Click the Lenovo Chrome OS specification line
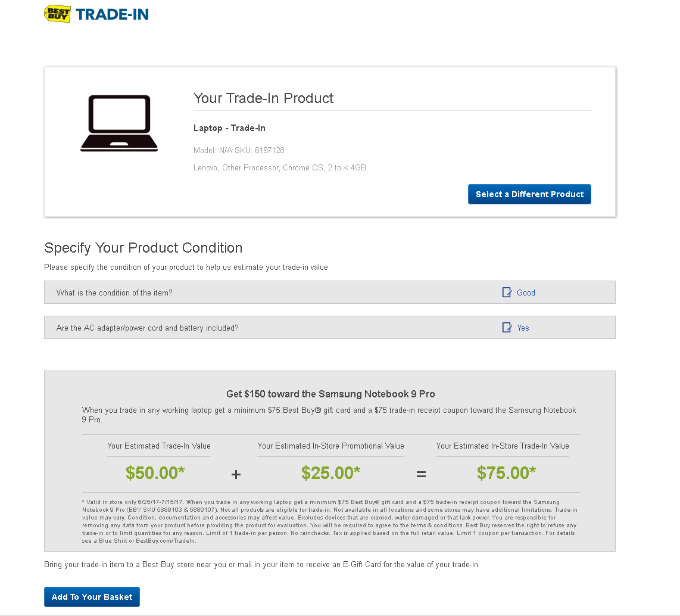Image resolution: width=680 pixels, height=616 pixels. point(280,167)
